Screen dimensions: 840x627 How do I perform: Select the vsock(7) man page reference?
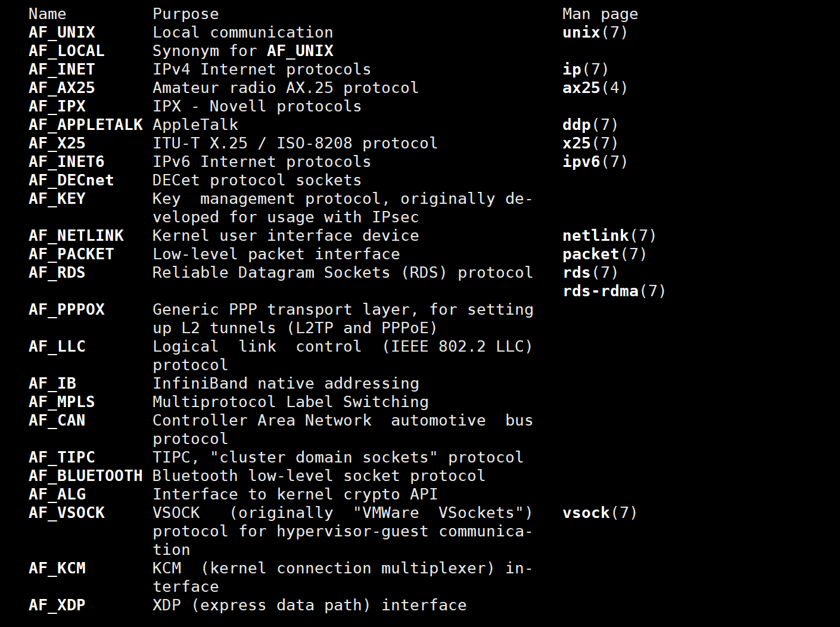pyautogui.click(x=600, y=513)
